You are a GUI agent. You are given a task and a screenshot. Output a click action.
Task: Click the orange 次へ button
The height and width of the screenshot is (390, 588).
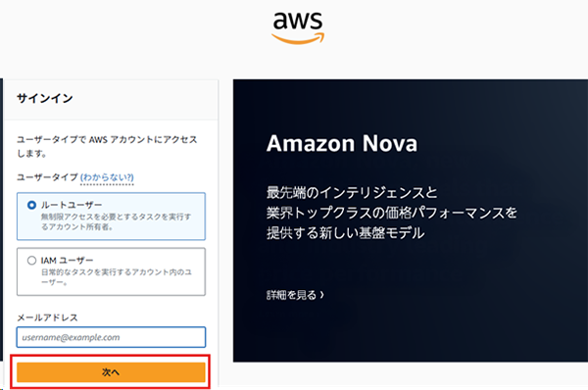(111, 372)
